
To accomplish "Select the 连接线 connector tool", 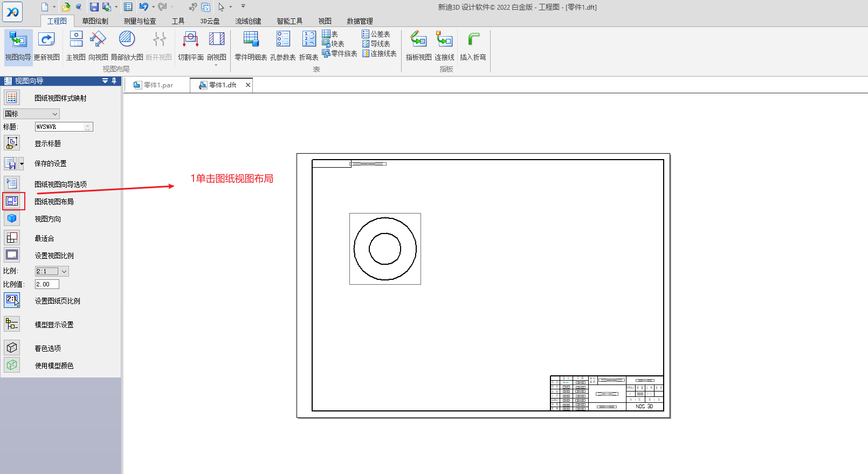I will click(x=444, y=46).
